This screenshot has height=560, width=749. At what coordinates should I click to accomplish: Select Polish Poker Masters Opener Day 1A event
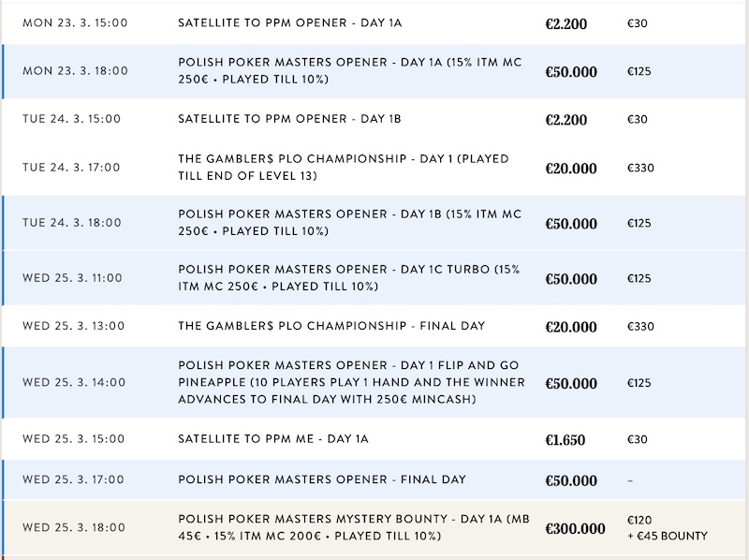point(348,70)
